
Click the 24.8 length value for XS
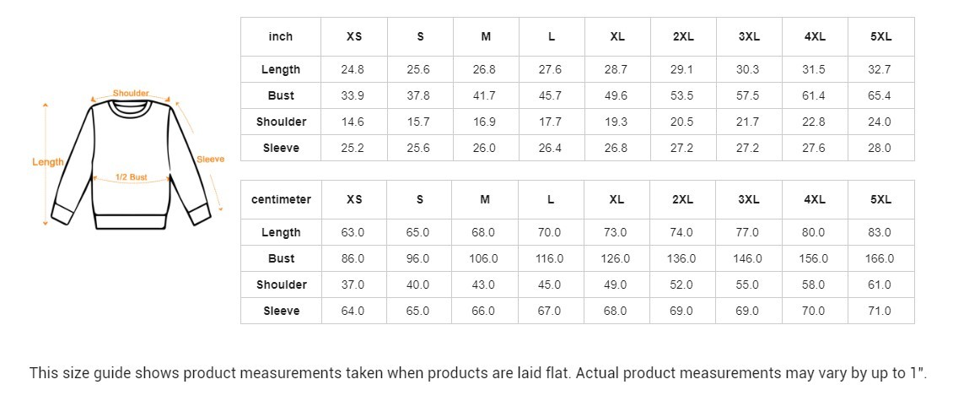[353, 69]
